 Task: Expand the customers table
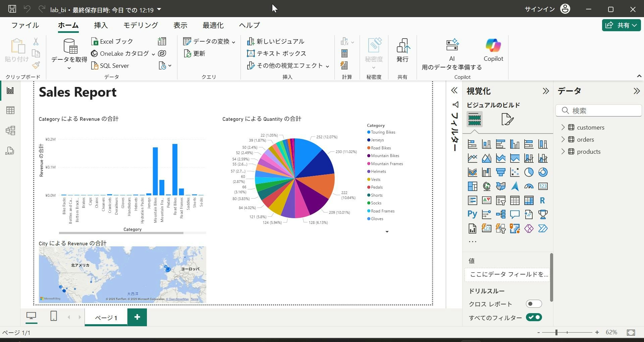click(563, 127)
